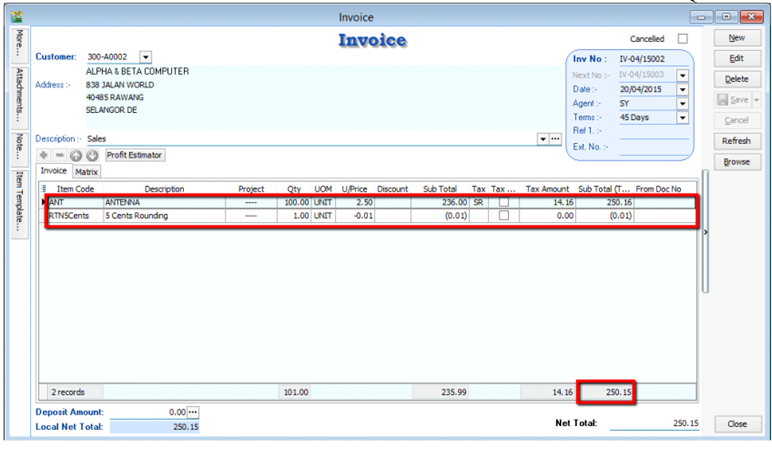Check Tax Inclusive box for RTN5Cents row
The width and height of the screenshot is (772, 450).
click(x=503, y=215)
